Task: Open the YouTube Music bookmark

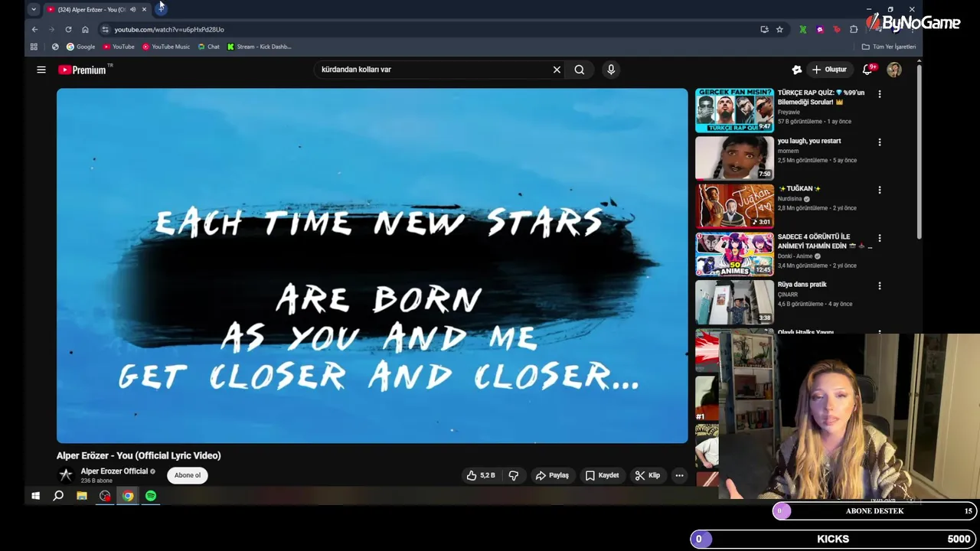Action: pyautogui.click(x=166, y=47)
